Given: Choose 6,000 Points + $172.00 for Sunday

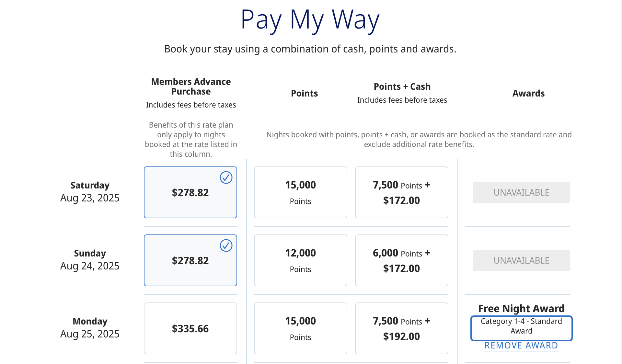Looking at the screenshot, I should tap(401, 260).
